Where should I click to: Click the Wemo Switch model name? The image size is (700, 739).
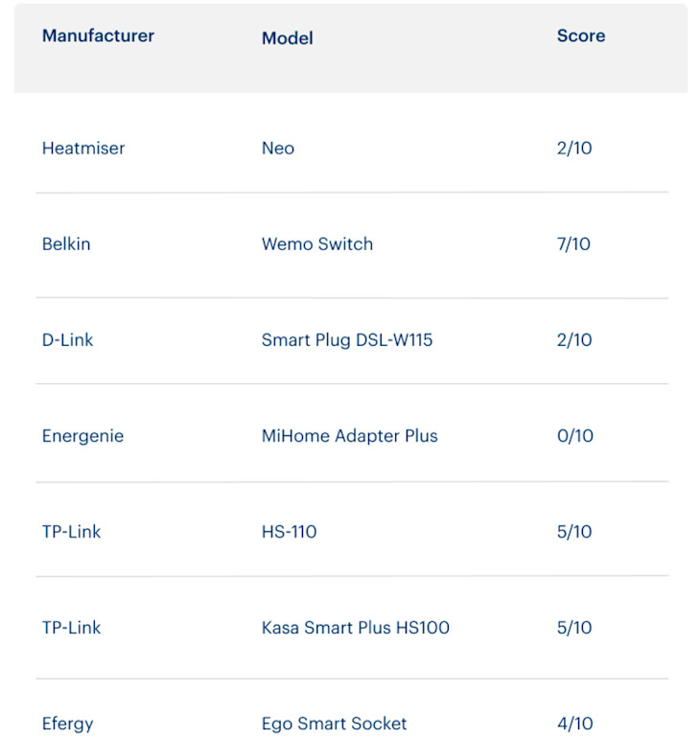point(317,243)
